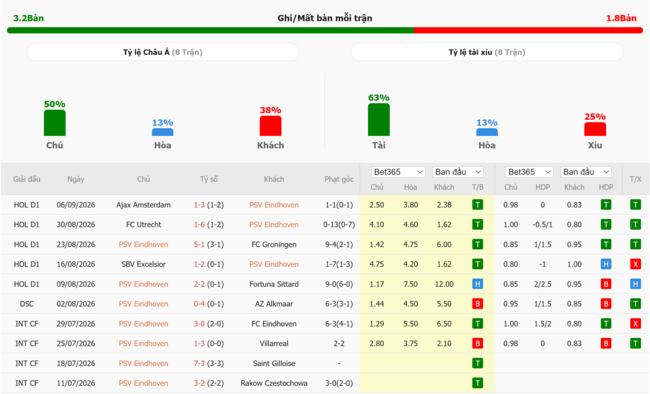
Task: Click green T result icon in Ajax Amsterdam row
Action: coord(478,204)
